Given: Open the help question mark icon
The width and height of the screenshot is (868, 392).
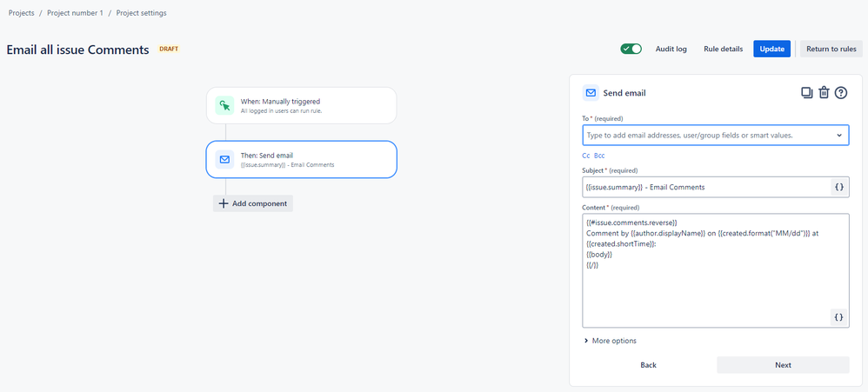Looking at the screenshot, I should (841, 93).
